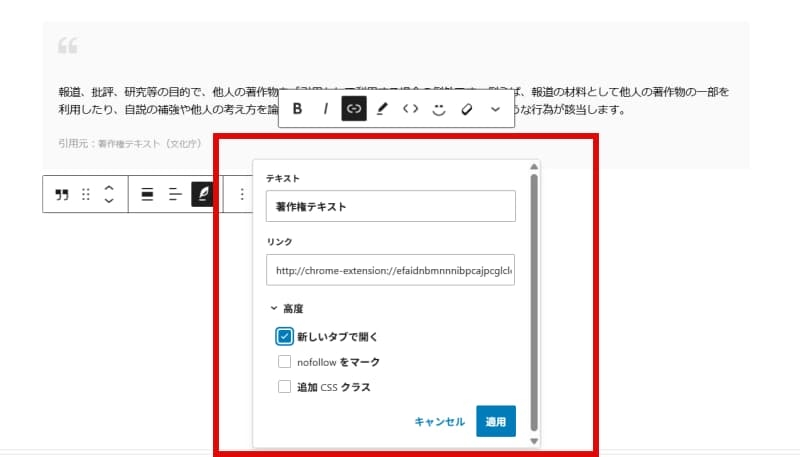Change text alignment icon
This screenshot has width=800, height=457.
coord(175,194)
